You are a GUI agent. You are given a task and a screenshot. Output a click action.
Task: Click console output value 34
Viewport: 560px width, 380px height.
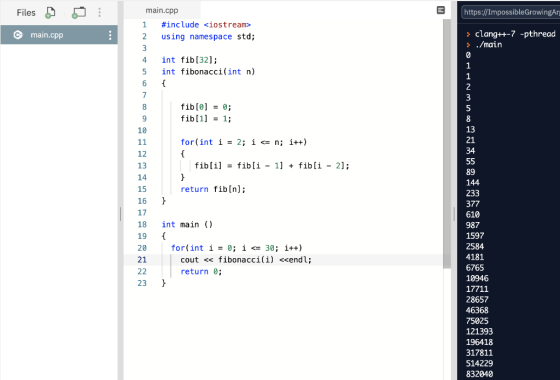click(470, 151)
